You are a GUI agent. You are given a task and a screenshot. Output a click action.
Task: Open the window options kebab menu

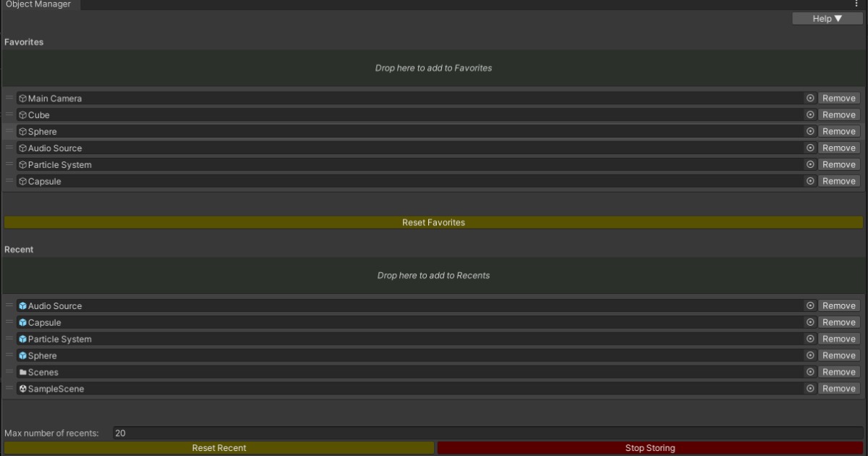(x=857, y=4)
